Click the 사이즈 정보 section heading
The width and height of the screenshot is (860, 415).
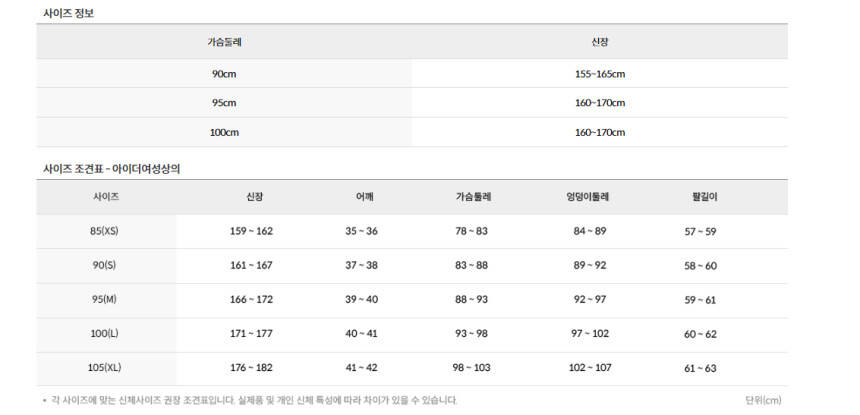69,13
